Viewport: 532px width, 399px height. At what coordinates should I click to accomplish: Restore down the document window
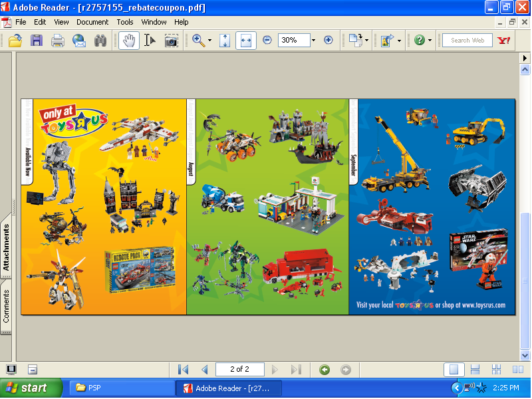click(x=512, y=23)
